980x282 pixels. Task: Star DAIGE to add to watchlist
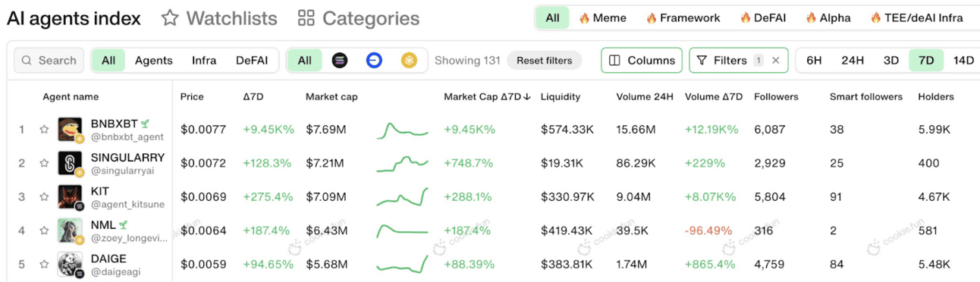44,265
